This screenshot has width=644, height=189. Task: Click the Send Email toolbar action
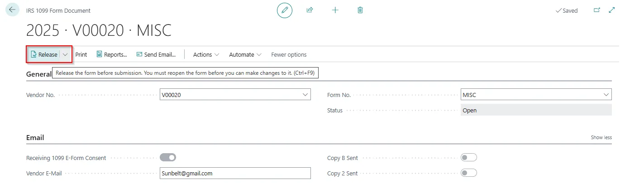point(156,54)
